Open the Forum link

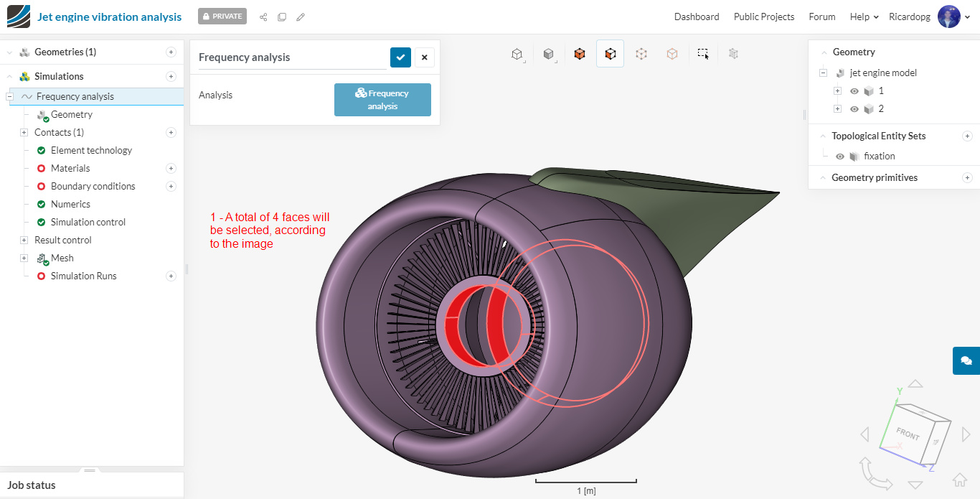click(822, 17)
